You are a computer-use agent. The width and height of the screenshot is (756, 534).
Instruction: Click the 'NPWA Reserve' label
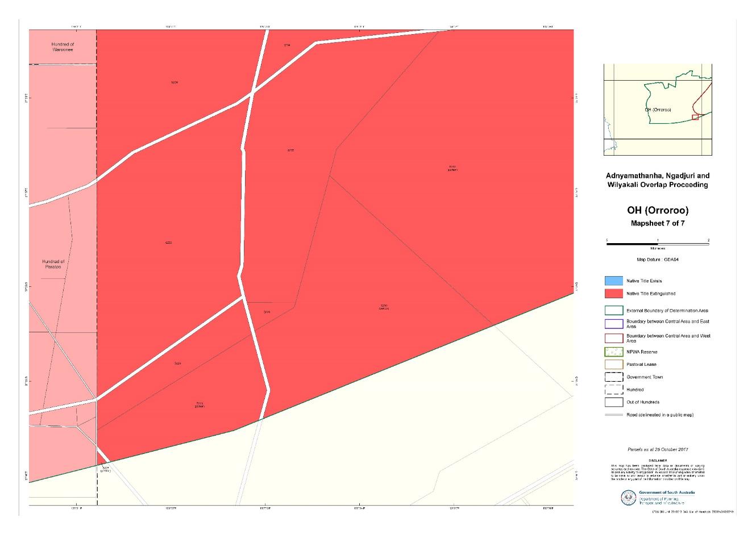[x=642, y=352]
